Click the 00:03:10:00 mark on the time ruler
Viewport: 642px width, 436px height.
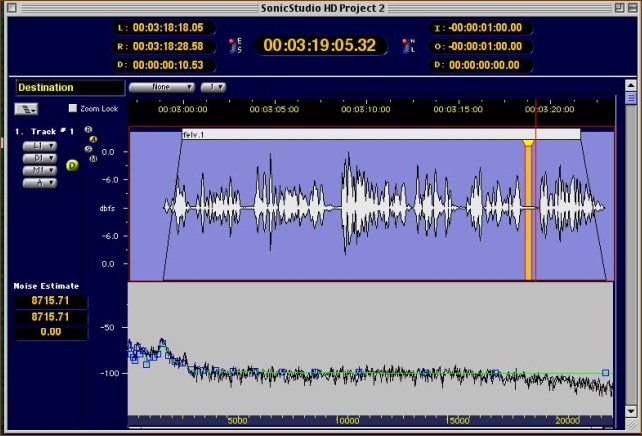(x=366, y=109)
